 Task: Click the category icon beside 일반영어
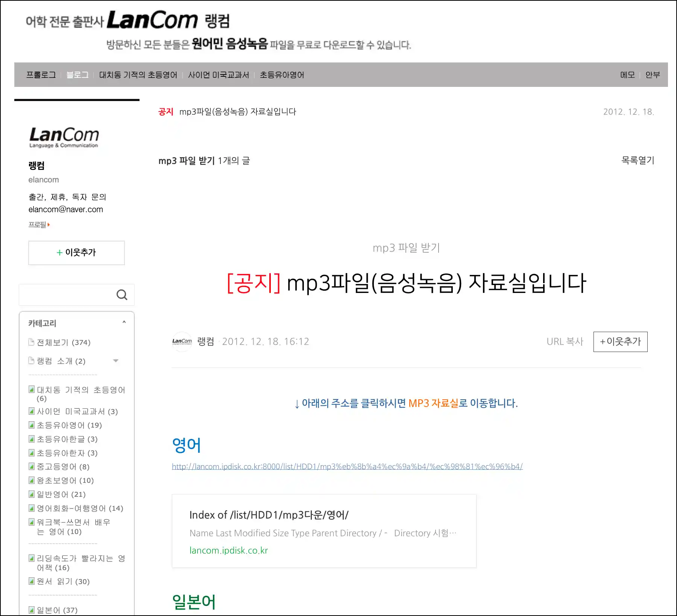click(32, 494)
